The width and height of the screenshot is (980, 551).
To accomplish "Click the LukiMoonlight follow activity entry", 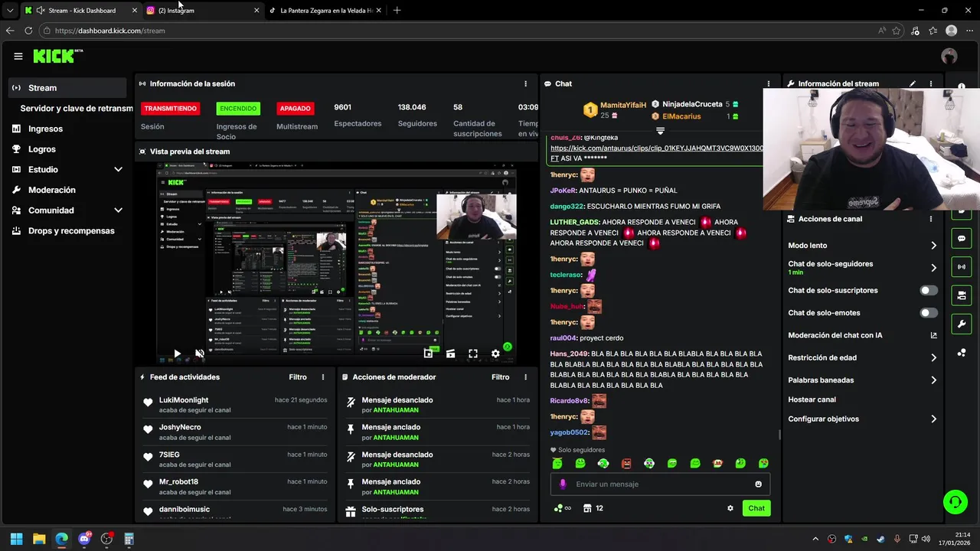I will click(x=235, y=404).
